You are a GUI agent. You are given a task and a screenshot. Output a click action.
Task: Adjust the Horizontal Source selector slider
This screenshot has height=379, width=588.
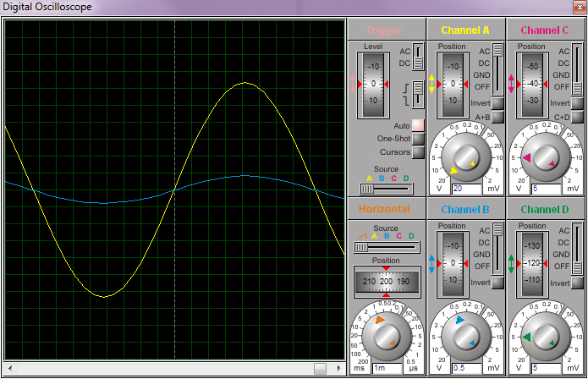pyautogui.click(x=387, y=247)
